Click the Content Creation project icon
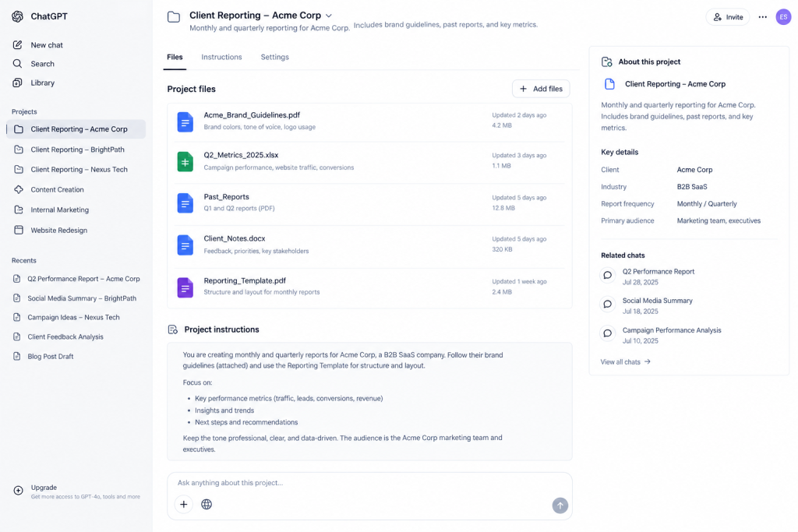This screenshot has height=532, width=798. coord(19,190)
